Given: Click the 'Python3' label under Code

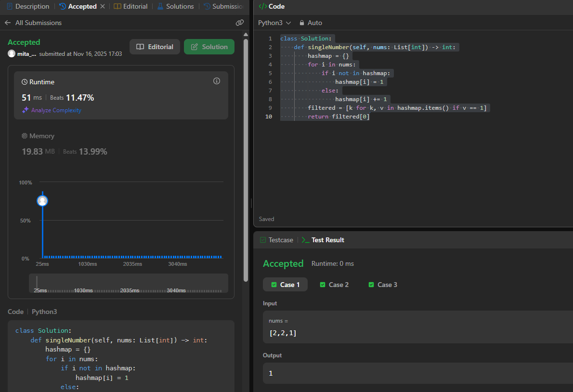Looking at the screenshot, I should [x=44, y=312].
